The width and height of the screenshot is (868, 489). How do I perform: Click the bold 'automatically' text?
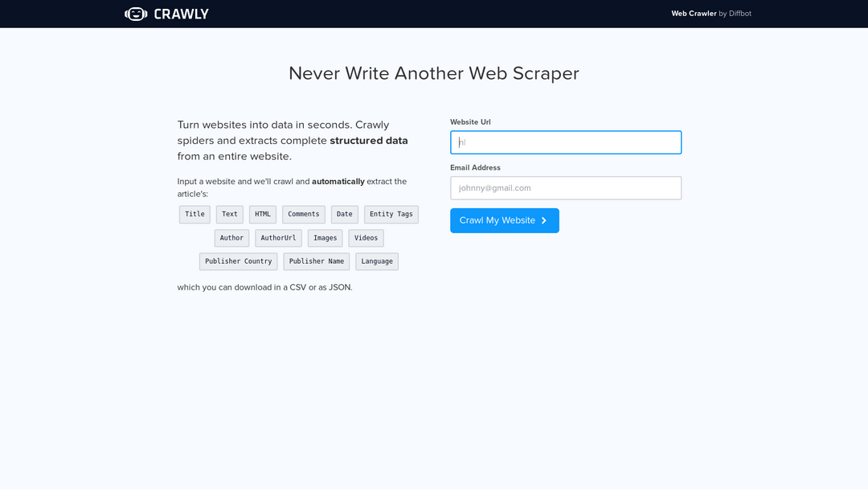(338, 182)
